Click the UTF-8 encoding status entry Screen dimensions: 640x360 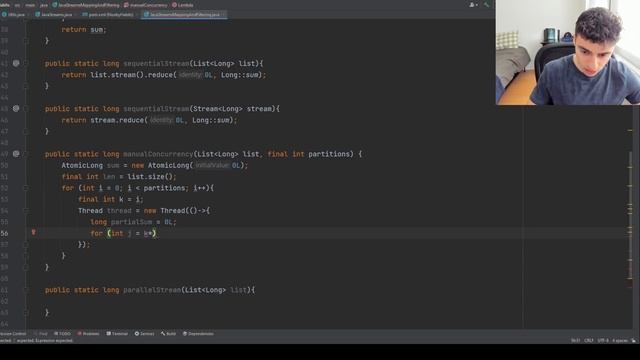click(603, 340)
